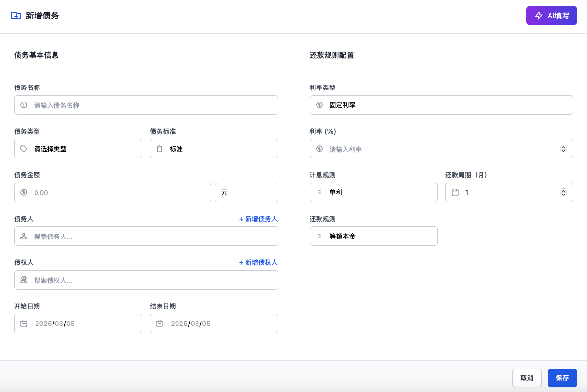Image resolution: width=587 pixels, height=392 pixels.
Task: Click the 新增债务人 link
Action: pyautogui.click(x=258, y=219)
